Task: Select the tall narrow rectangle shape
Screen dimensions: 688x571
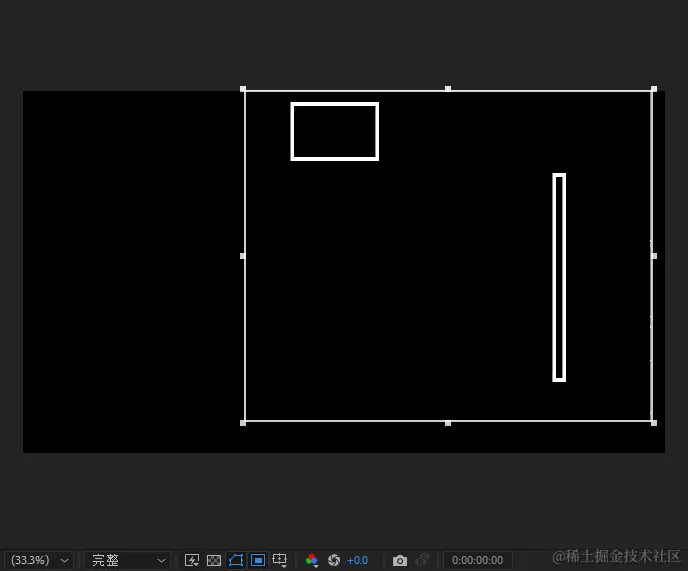Action: [x=559, y=277]
